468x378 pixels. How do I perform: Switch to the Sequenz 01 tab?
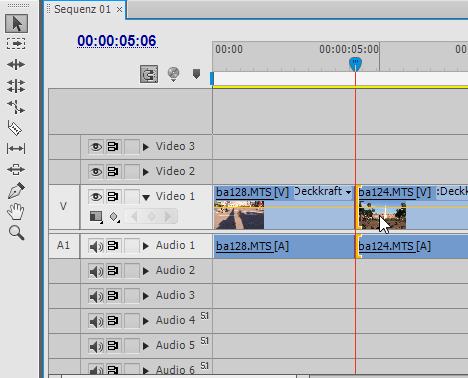83,9
